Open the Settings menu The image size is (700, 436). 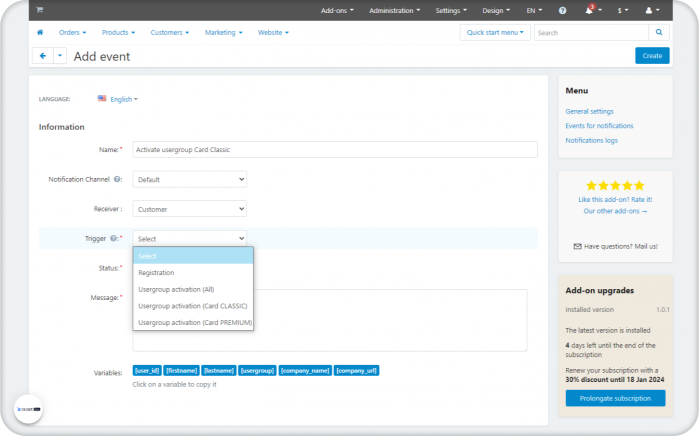pos(451,10)
